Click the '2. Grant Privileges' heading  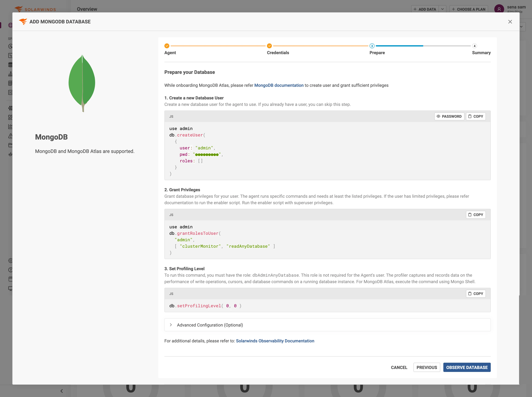(x=182, y=190)
